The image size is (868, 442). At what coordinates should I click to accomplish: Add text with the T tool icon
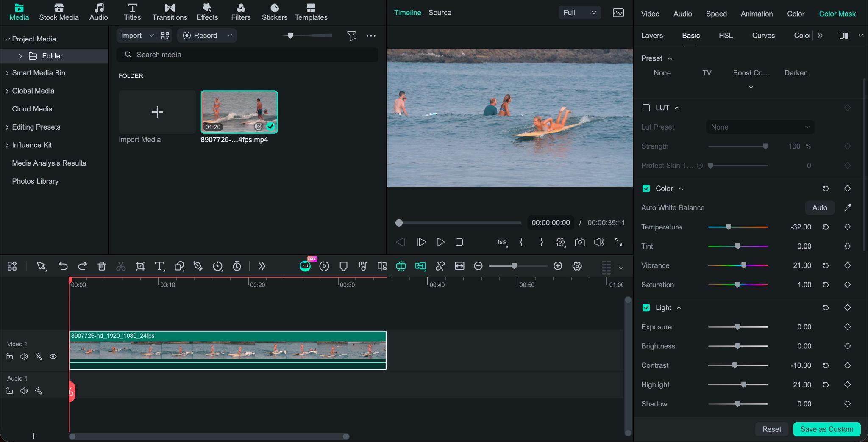[159, 266]
